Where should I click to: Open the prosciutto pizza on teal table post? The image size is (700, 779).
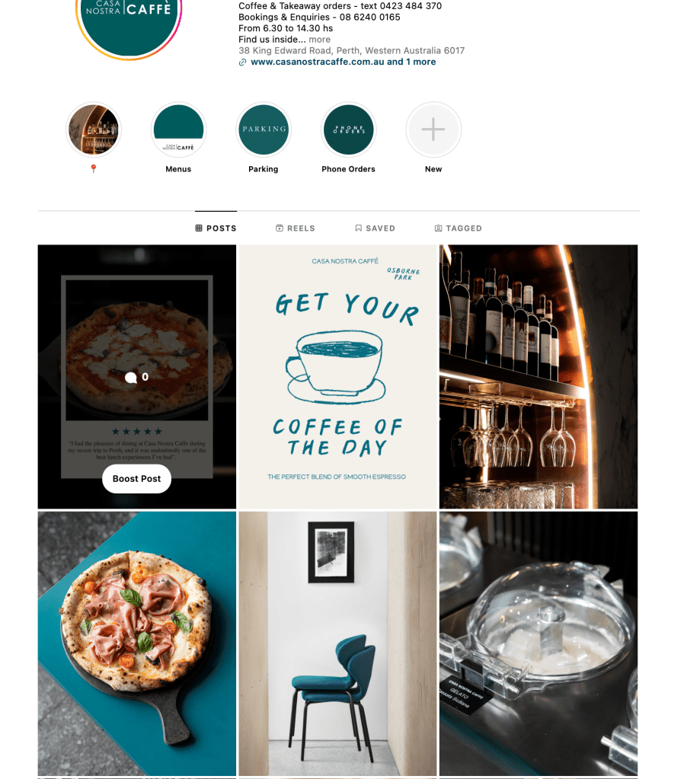tap(137, 644)
